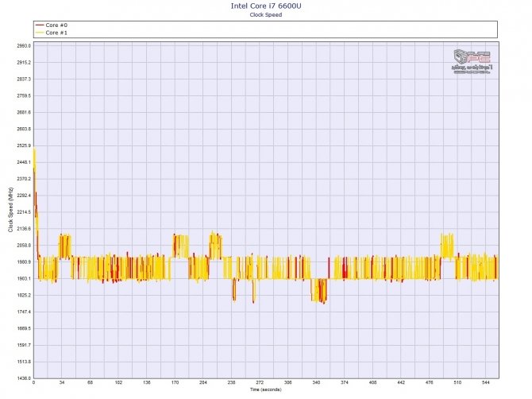Click the 2525.9 y-axis value

pyautogui.click(x=24, y=145)
